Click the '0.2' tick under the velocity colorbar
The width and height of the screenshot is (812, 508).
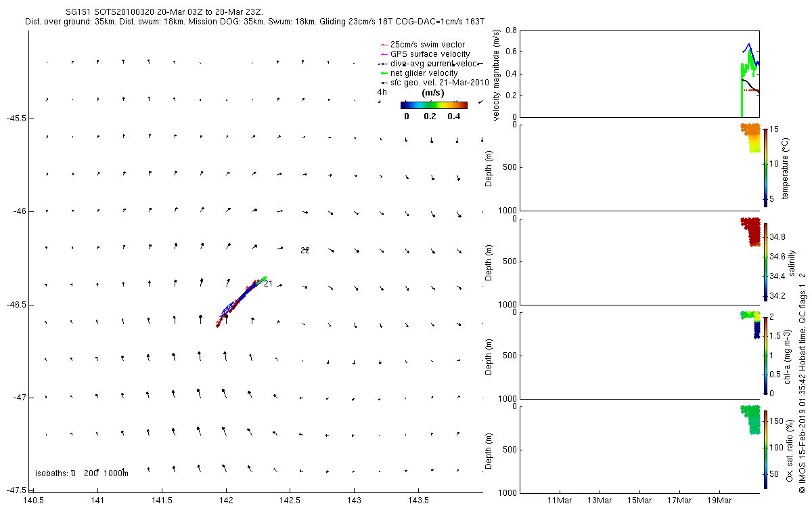click(431, 116)
